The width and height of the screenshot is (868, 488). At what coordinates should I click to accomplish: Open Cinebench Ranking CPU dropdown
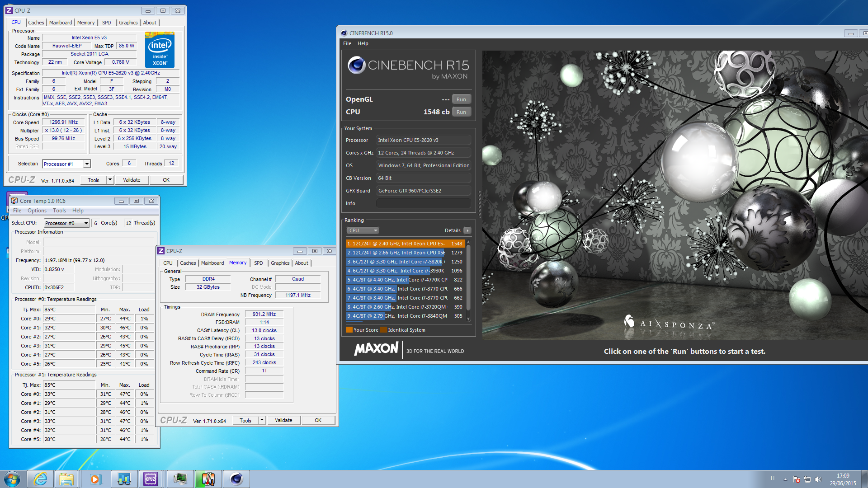pyautogui.click(x=363, y=230)
